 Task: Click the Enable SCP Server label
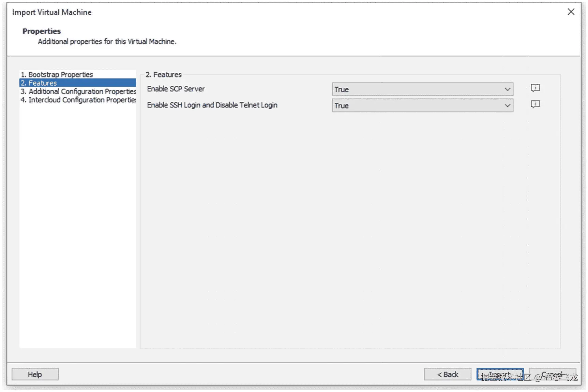point(176,89)
